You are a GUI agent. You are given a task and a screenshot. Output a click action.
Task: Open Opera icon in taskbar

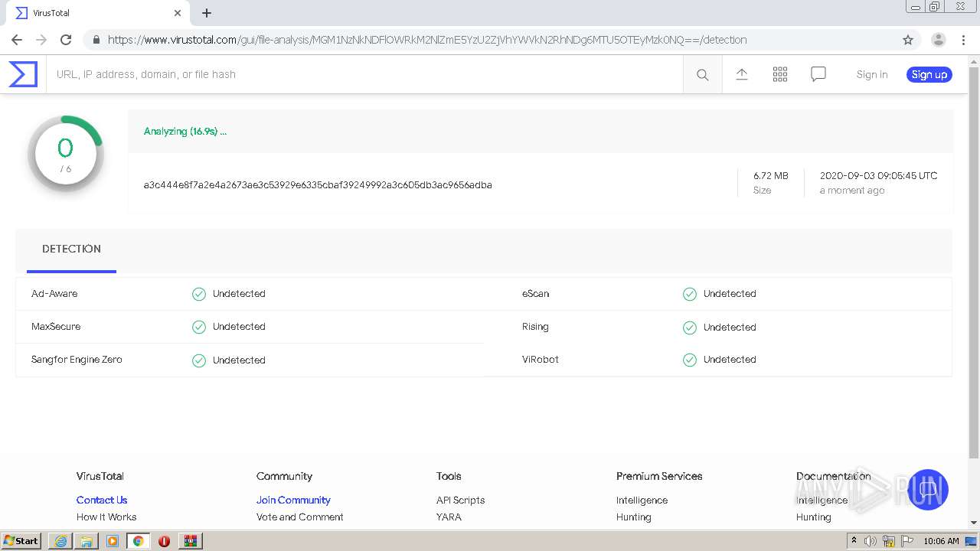164,541
